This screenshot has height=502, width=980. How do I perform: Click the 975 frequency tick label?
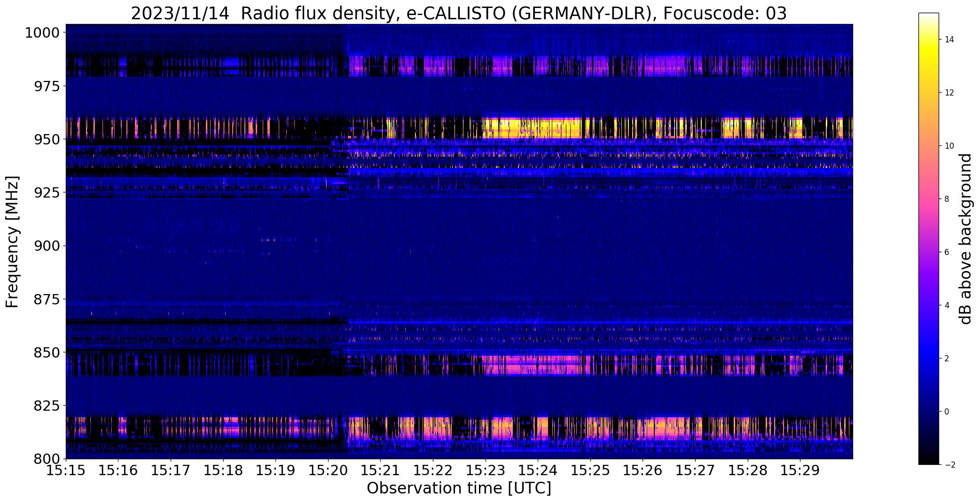[x=47, y=87]
